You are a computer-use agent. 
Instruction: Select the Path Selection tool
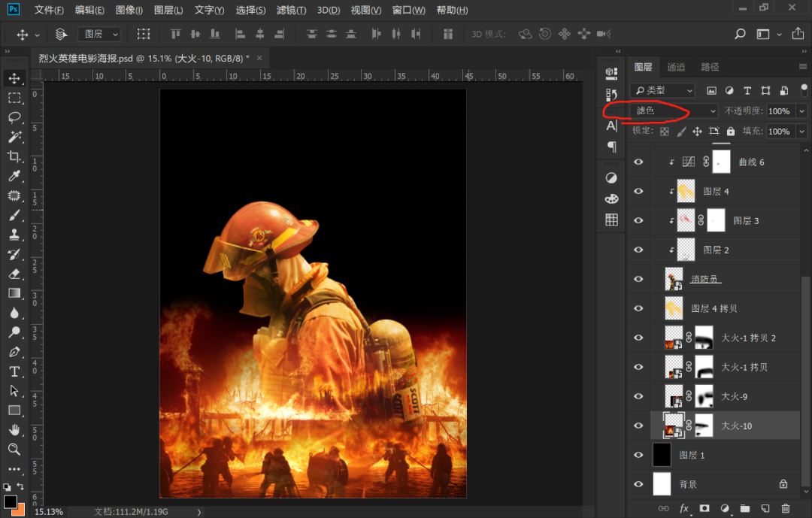[x=14, y=391]
